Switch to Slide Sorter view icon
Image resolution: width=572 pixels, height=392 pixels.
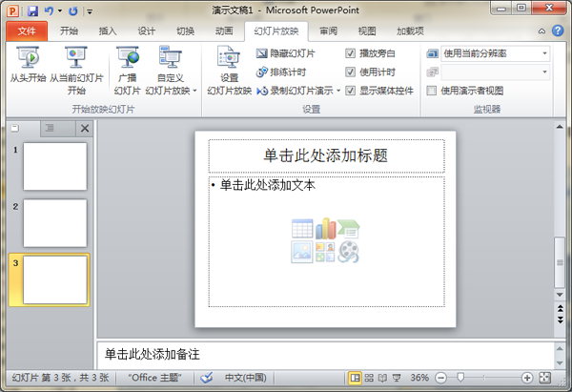pyautogui.click(x=369, y=378)
